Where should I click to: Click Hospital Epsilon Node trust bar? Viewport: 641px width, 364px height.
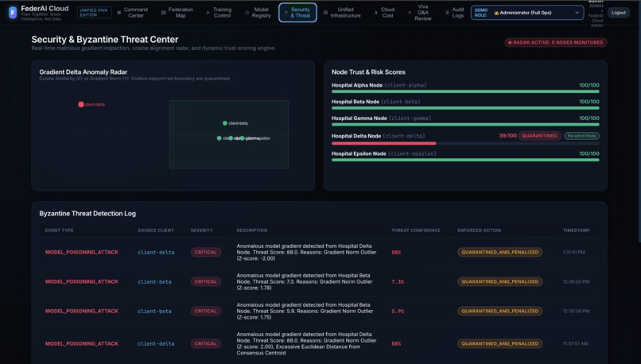pos(465,160)
